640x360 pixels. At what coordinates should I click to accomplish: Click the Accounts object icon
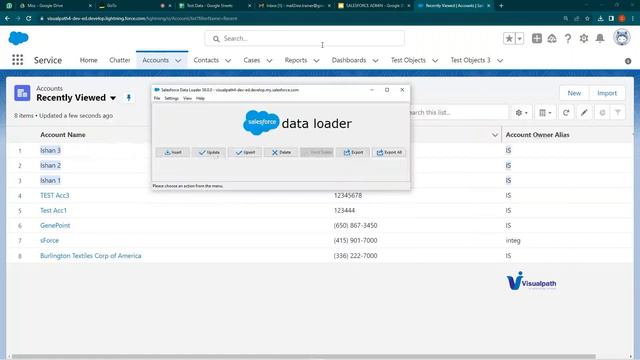pos(22,93)
